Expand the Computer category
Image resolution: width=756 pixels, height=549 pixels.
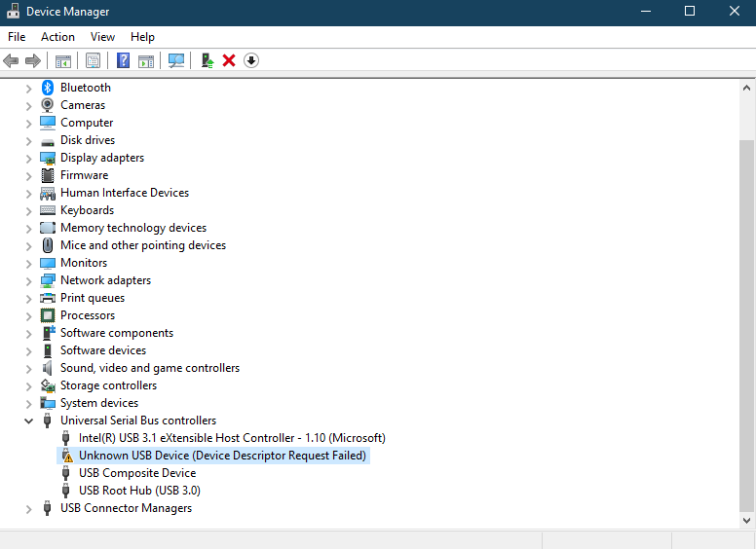28,124
